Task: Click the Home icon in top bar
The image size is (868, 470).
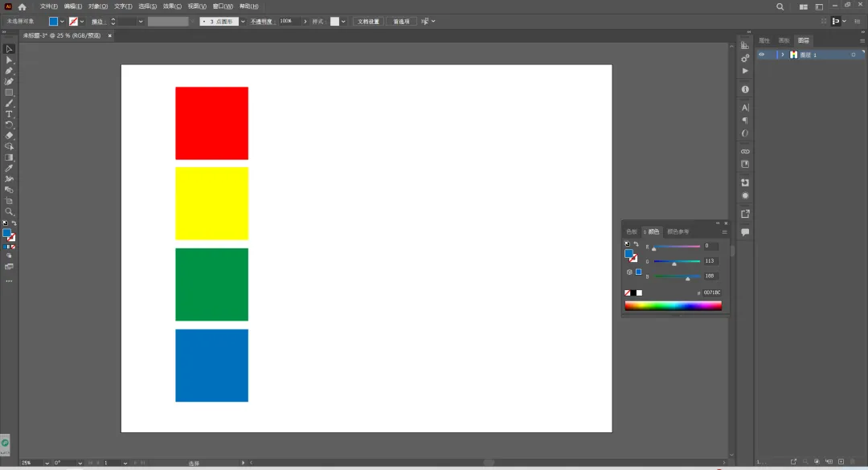Action: 23,6
